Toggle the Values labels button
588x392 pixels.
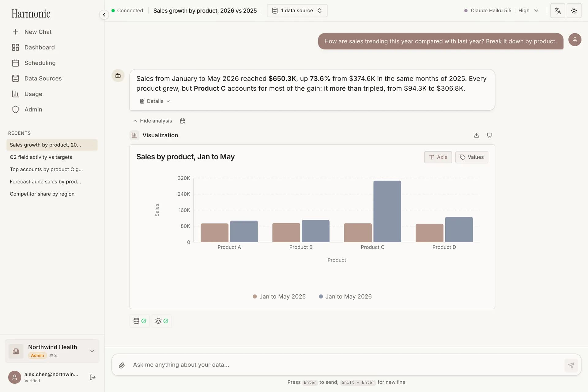472,157
